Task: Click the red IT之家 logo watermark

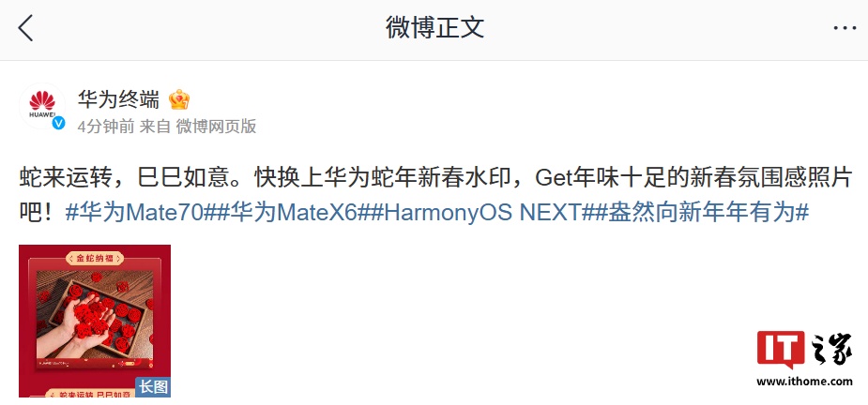Action: [804, 351]
